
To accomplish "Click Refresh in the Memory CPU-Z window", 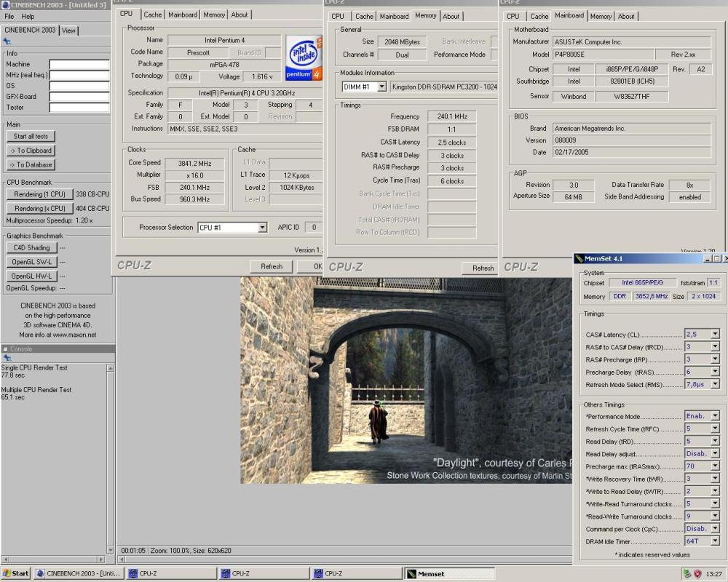I will [x=480, y=268].
